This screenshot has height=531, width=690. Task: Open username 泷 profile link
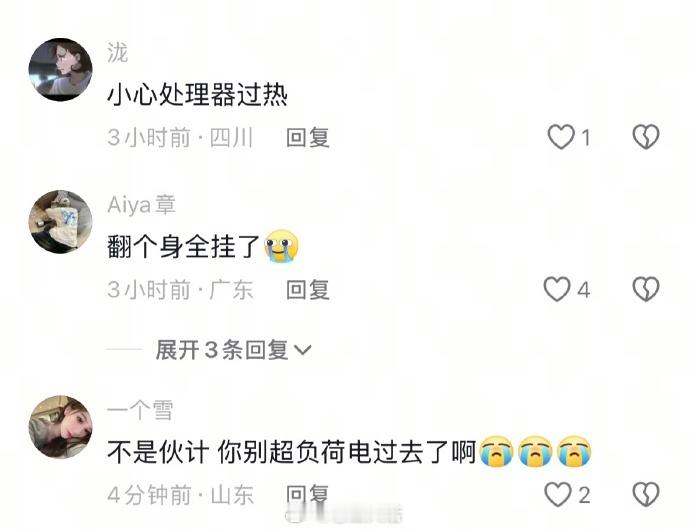[x=117, y=53]
